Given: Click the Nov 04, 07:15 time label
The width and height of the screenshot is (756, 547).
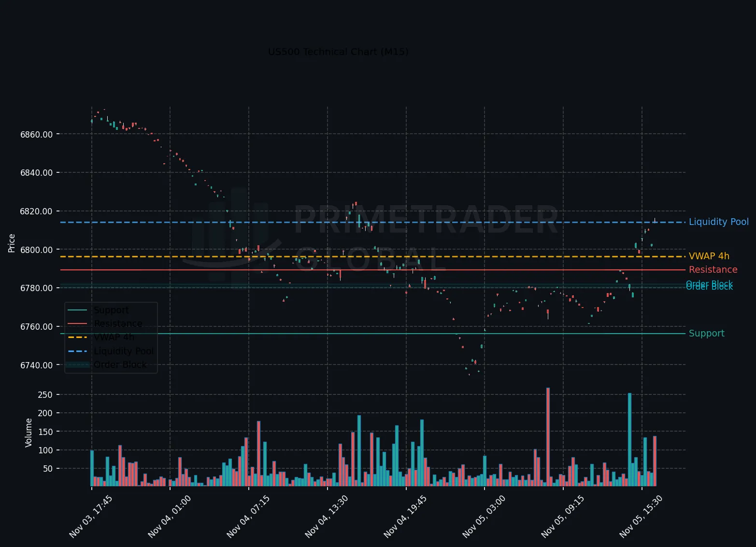Looking at the screenshot, I should pyautogui.click(x=248, y=516).
